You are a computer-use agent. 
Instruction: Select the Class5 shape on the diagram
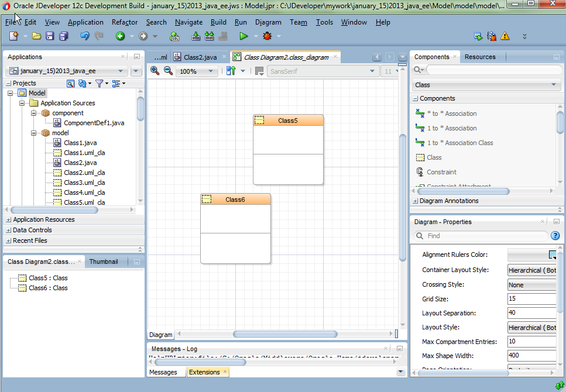pyautogui.click(x=288, y=149)
